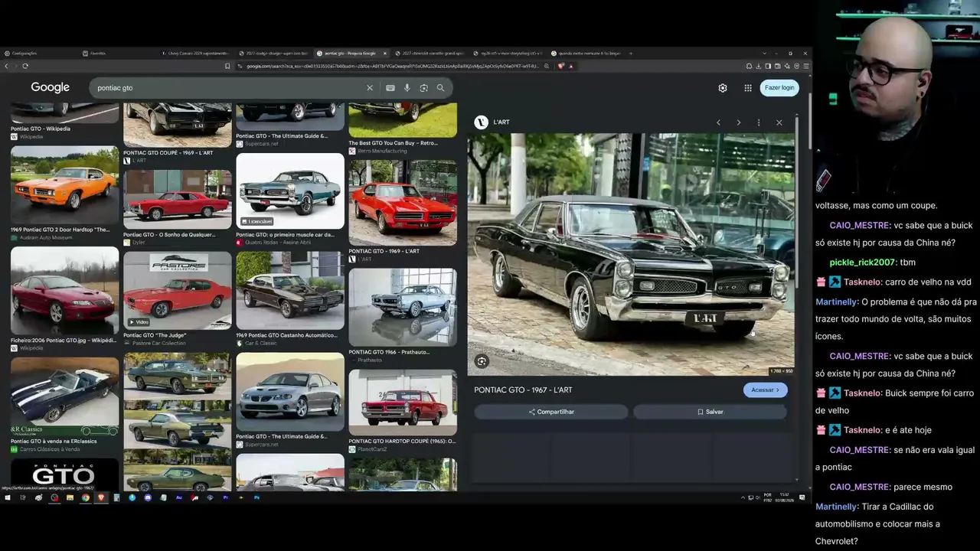Click the Fazer login button
The width and height of the screenshot is (980, 551).
coord(779,88)
